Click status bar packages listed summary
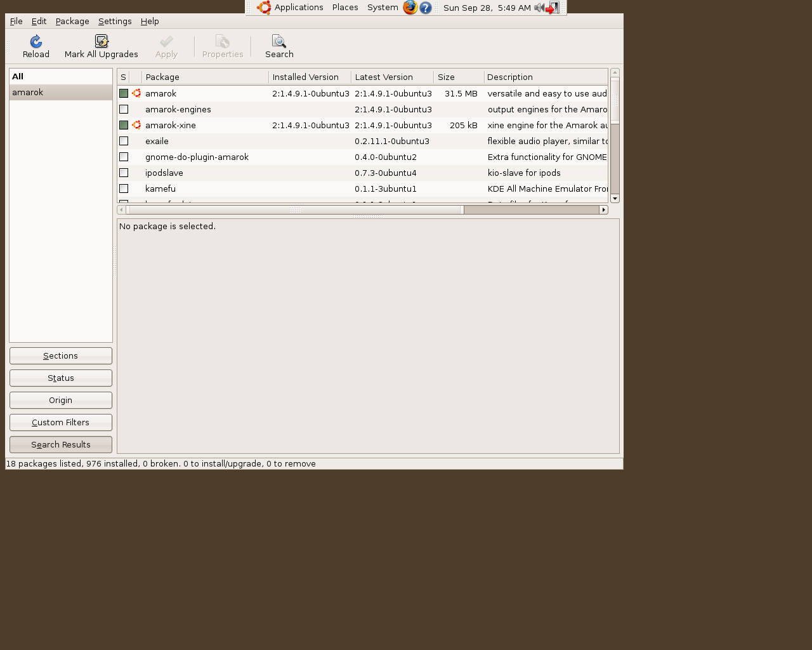 click(160, 463)
